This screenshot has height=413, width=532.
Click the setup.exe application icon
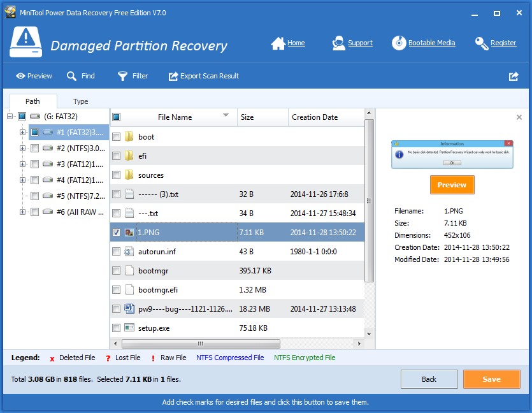[x=129, y=328]
